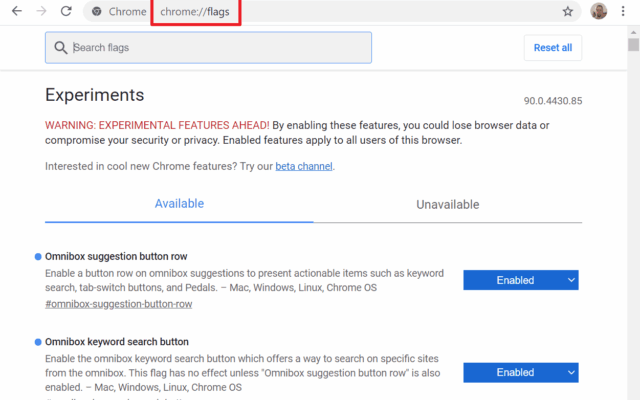Click the scrollbar up arrow
Image resolution: width=640 pixels, height=400 pixels.
point(633,32)
